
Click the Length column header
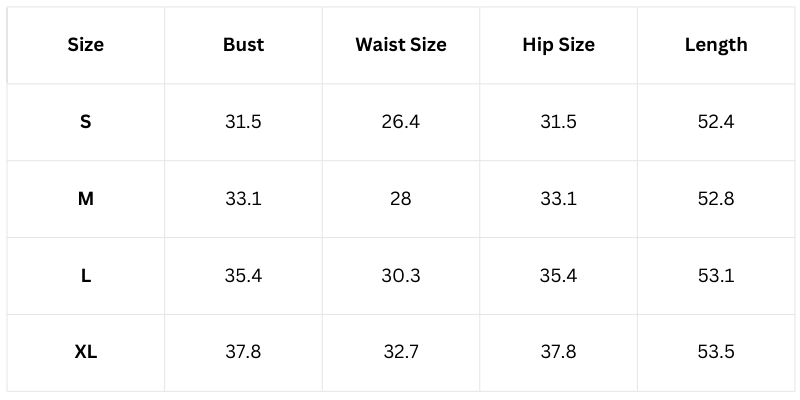tap(716, 45)
